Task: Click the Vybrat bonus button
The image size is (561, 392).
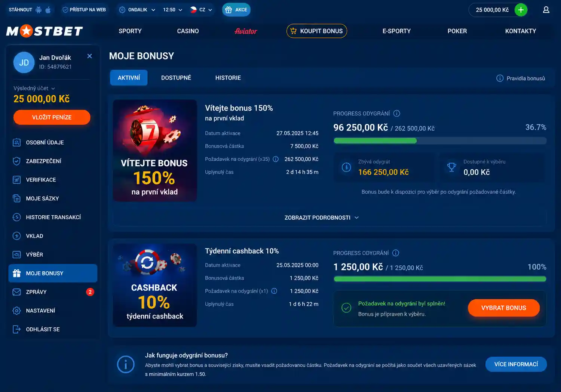Action: pos(504,308)
